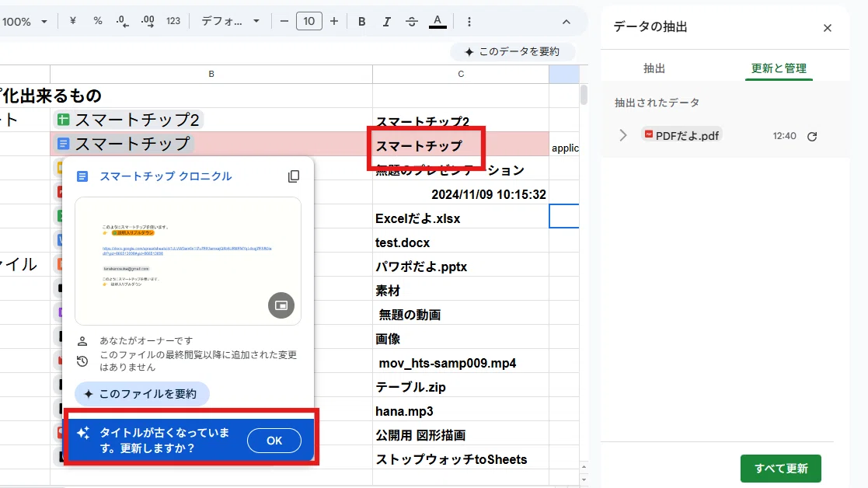Click the スマートチップ2 smart chip
This screenshot has width=868, height=488.
[x=128, y=120]
